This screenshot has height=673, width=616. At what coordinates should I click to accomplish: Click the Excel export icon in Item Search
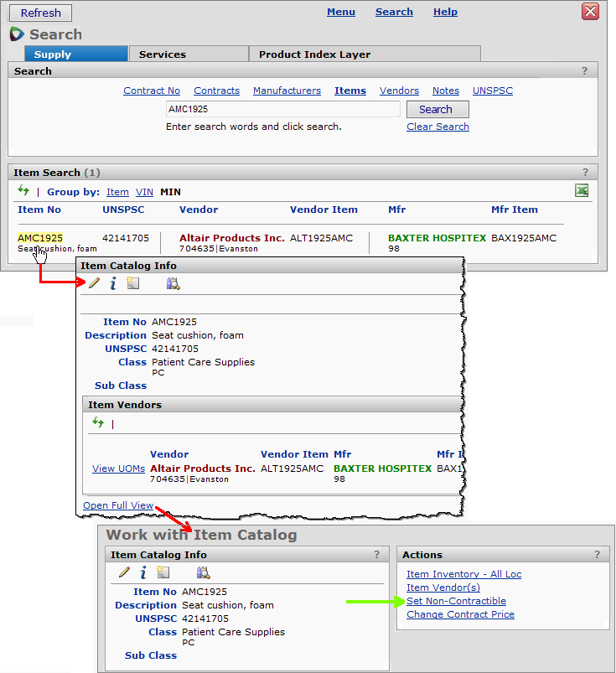point(582,191)
